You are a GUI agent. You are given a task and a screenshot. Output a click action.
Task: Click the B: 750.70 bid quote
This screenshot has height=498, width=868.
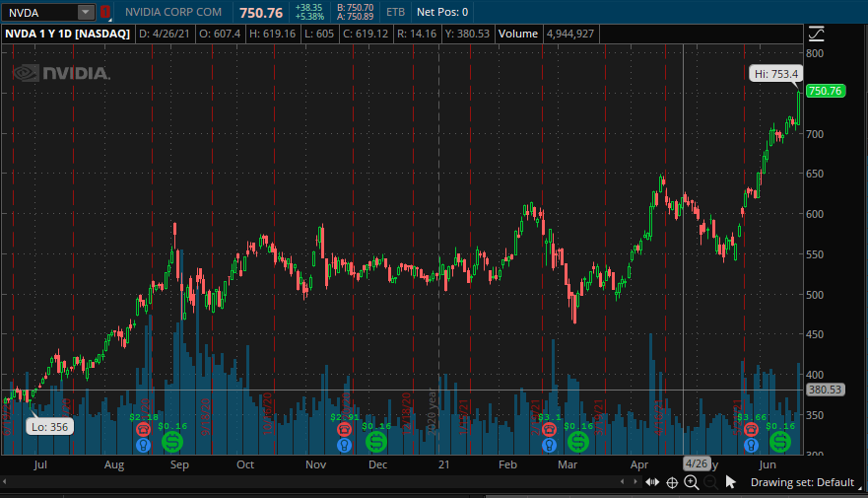pos(356,8)
